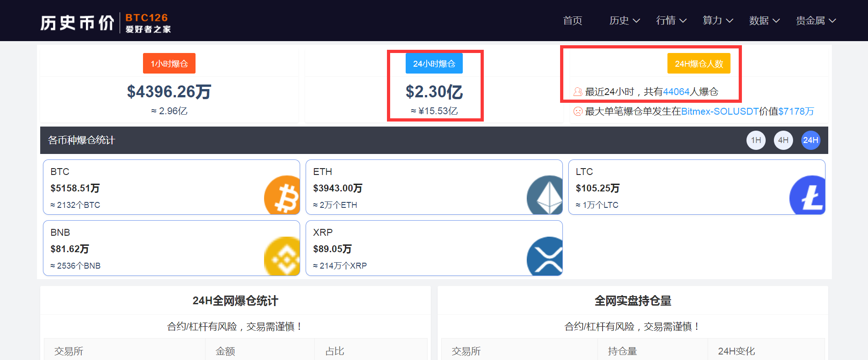Click the 24H爆仓人数 yellow button
This screenshot has width=868, height=360.
pos(699,64)
